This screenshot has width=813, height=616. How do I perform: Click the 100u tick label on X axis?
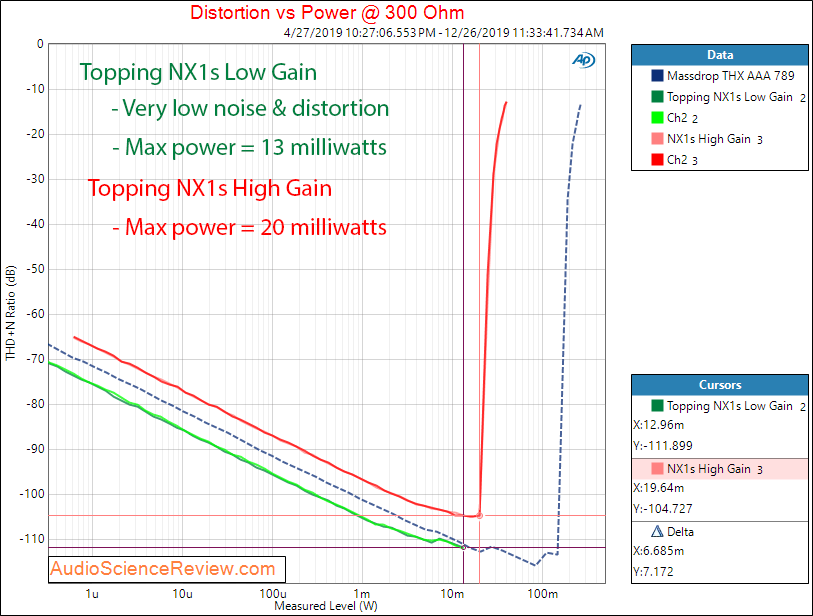pos(273,594)
